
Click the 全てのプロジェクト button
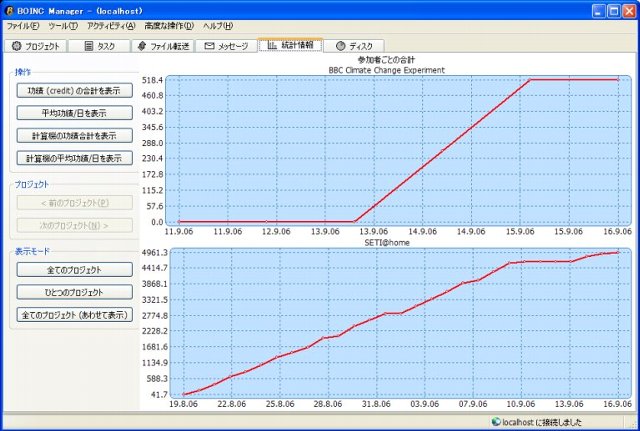click(75, 270)
